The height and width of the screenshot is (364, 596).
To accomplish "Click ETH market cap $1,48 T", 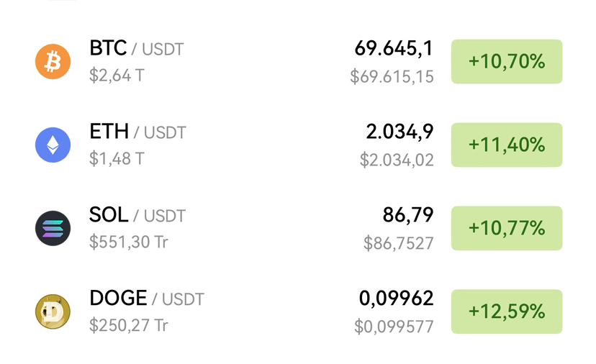I will [x=117, y=158].
